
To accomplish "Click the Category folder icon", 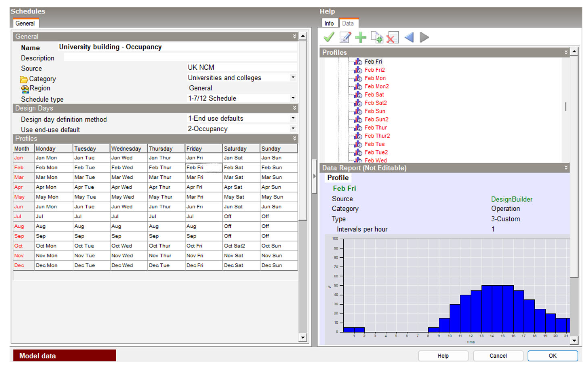I will [x=24, y=79].
